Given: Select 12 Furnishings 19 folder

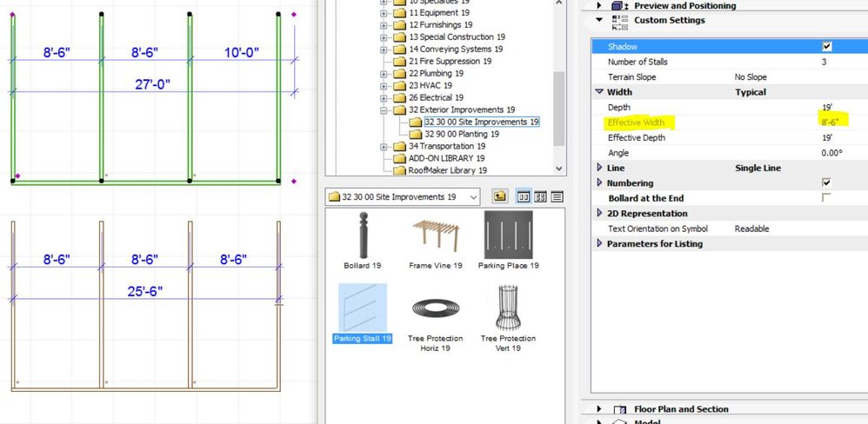Looking at the screenshot, I should coord(440,25).
